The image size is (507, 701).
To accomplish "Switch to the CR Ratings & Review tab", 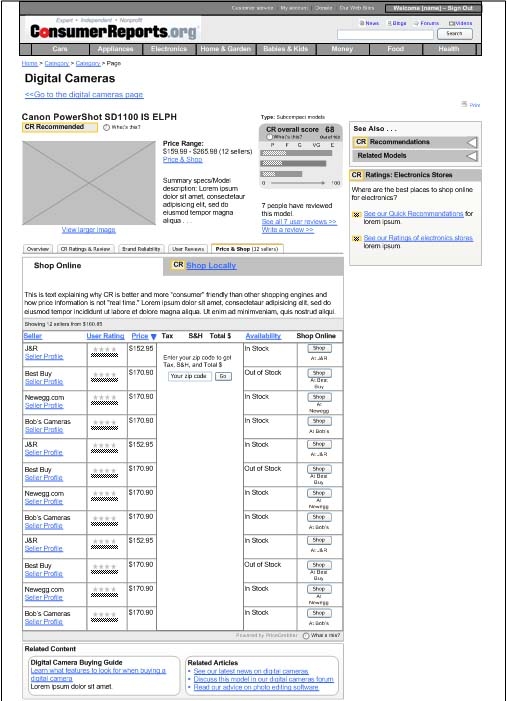I will point(85,249).
